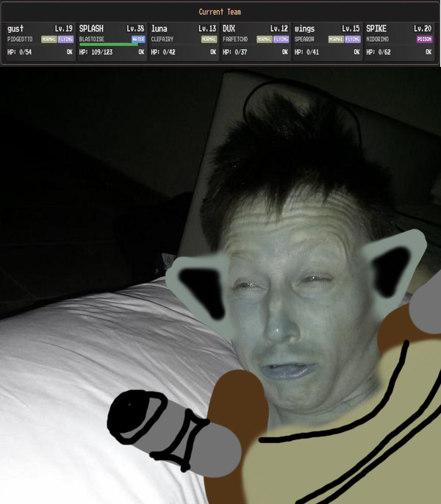Select the nickname DUX
This screenshot has width=441, height=504.
229,29
